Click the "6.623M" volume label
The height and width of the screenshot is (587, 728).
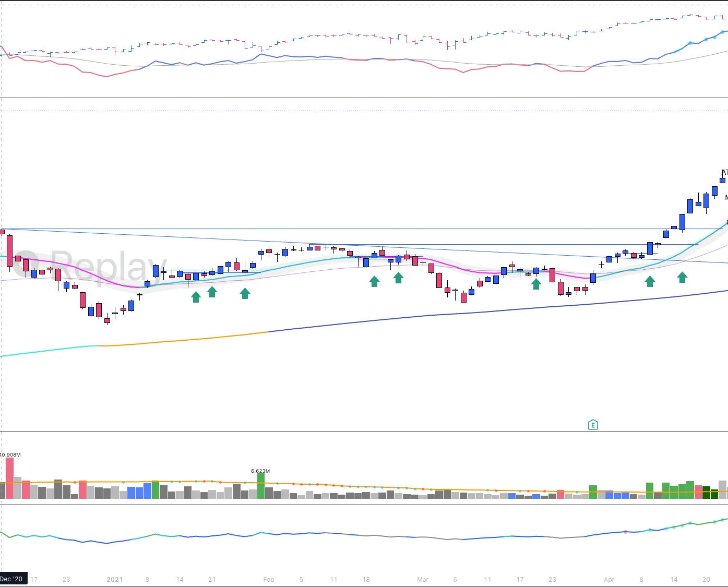click(x=260, y=471)
